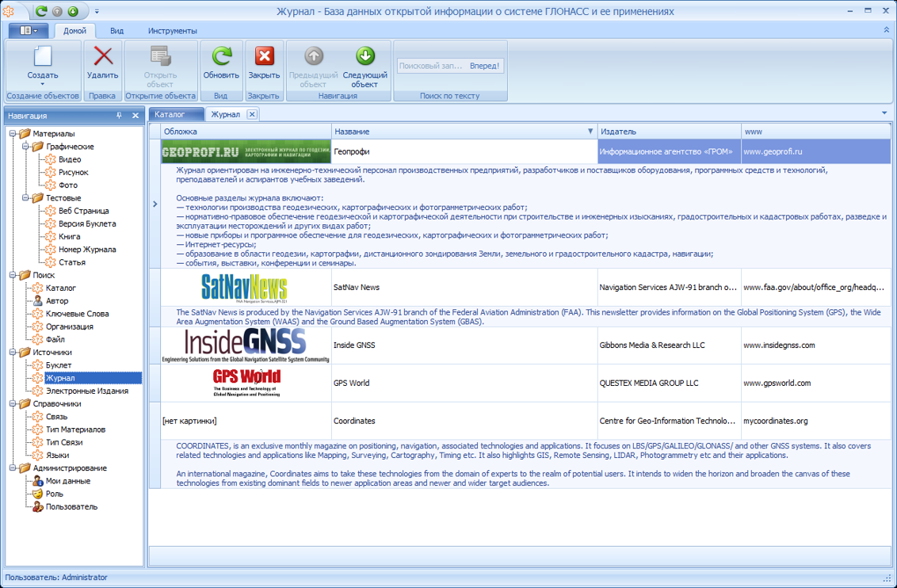Click the Справочники folder icon
The image size is (897, 588).
[25, 403]
